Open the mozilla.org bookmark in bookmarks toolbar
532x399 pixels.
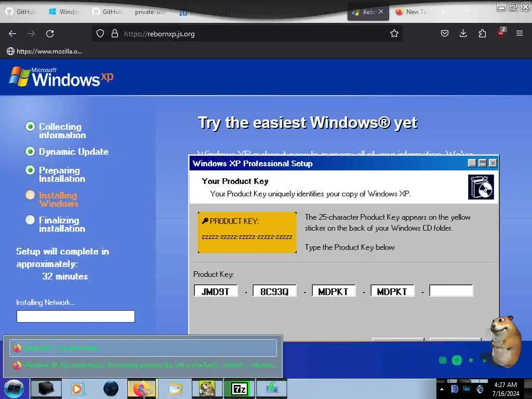(45, 51)
